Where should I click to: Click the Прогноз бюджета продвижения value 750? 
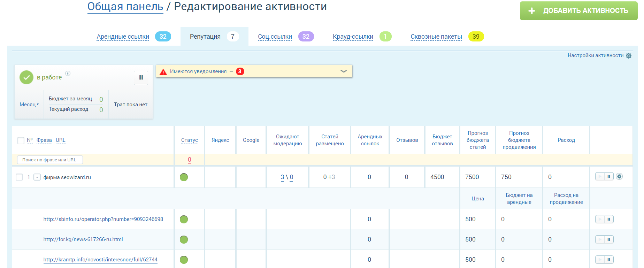click(x=506, y=177)
